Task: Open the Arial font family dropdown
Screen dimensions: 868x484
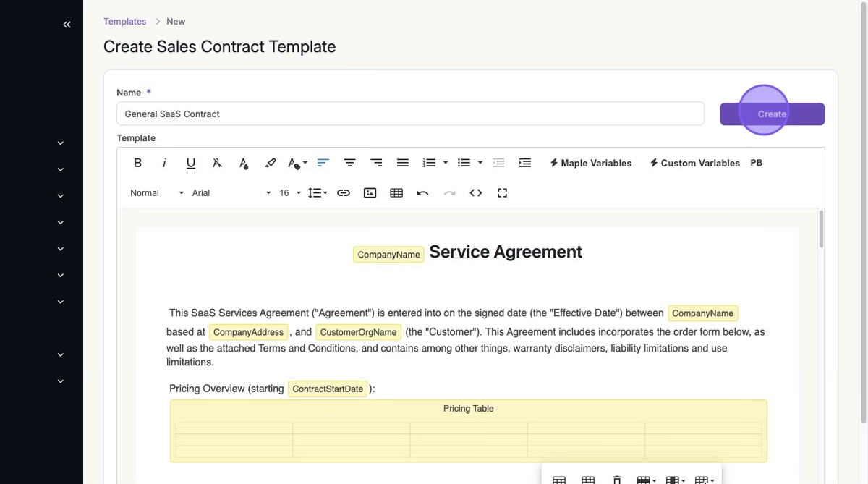Action: 231,193
